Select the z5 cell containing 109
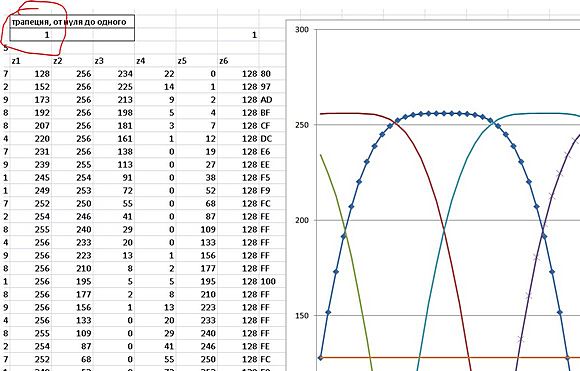580x371 pixels. coord(196,230)
